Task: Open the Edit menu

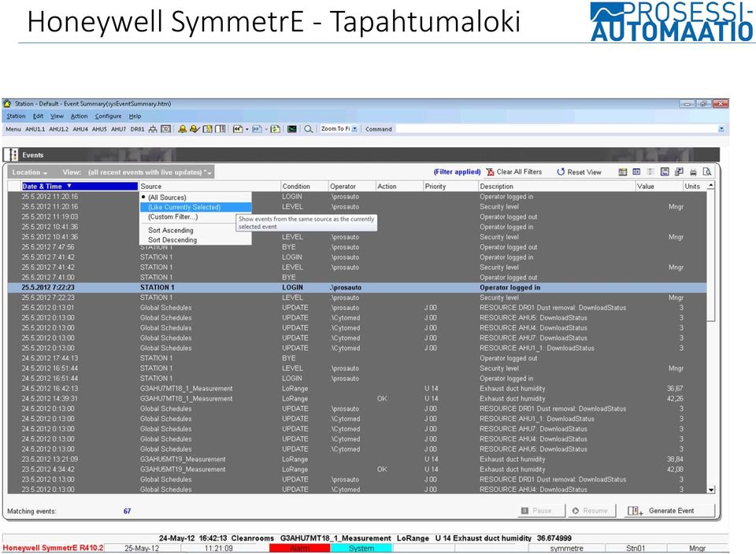Action: (x=38, y=116)
